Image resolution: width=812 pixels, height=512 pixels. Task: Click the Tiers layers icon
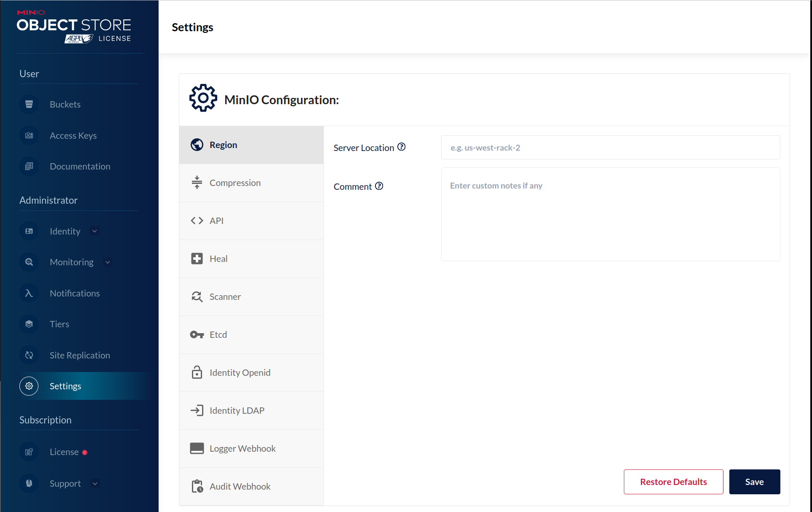[29, 324]
